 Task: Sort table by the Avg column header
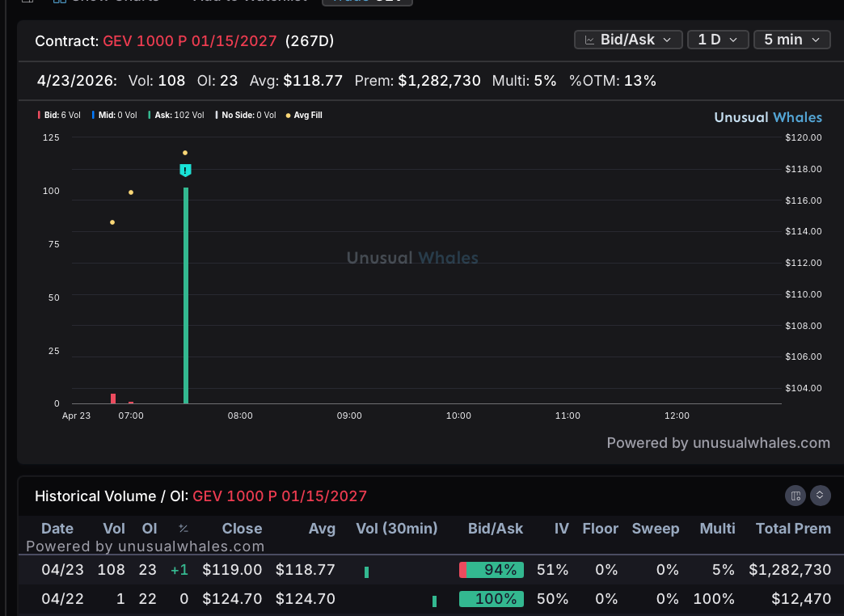322,528
